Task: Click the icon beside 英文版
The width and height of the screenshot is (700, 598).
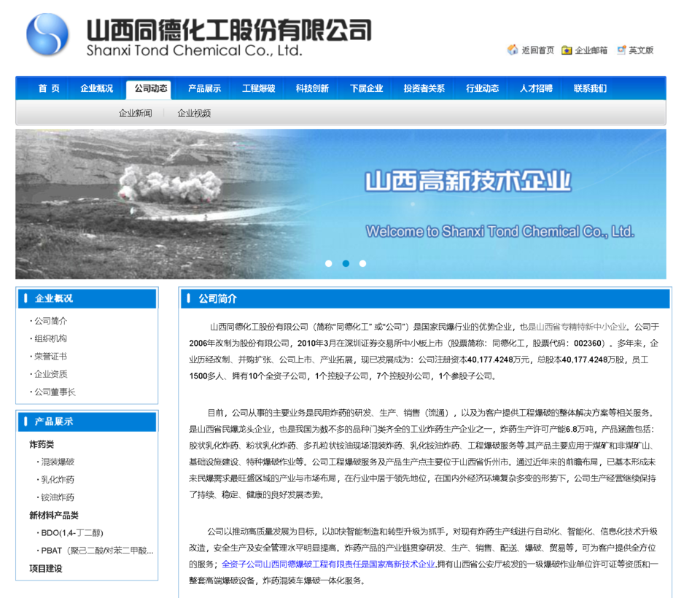Action: click(x=621, y=50)
